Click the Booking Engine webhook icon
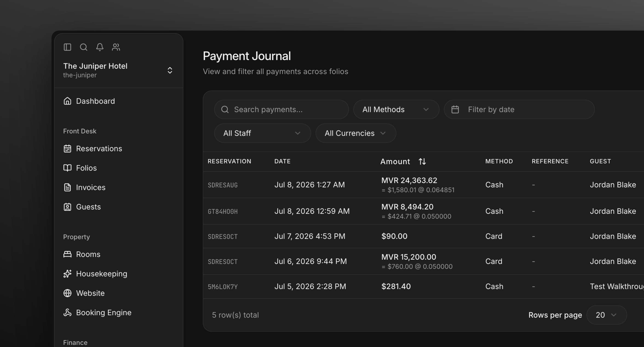Screen dimensions: 644x347 tap(67, 313)
